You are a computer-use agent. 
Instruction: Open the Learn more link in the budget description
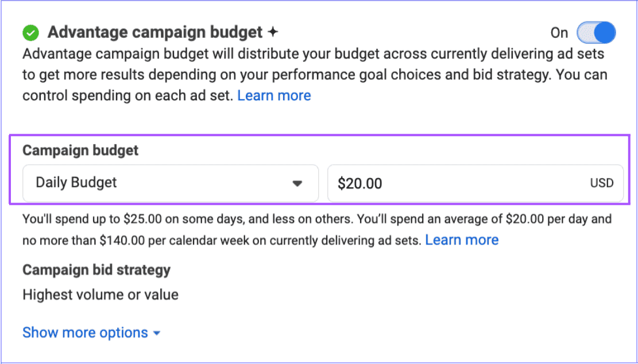tap(274, 95)
